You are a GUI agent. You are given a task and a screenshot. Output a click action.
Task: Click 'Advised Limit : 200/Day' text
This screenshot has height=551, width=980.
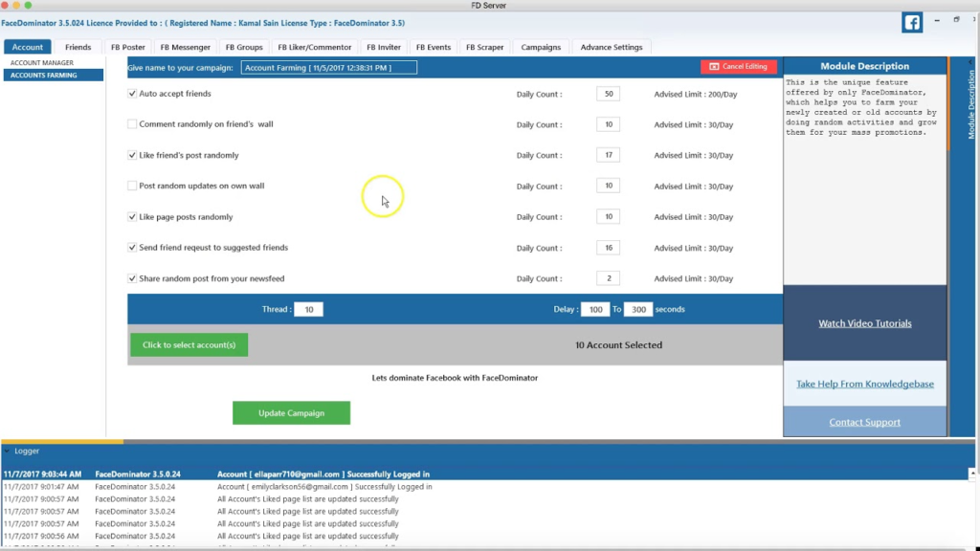(696, 95)
